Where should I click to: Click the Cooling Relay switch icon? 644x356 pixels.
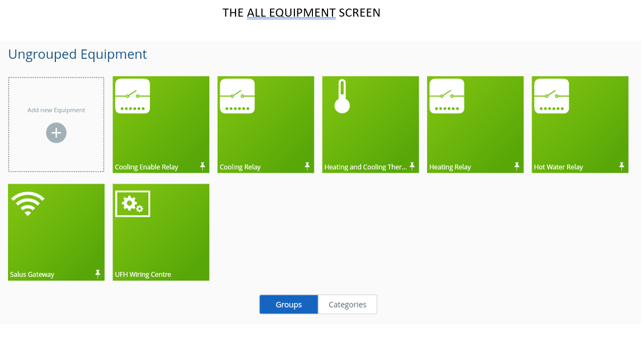pyautogui.click(x=237, y=96)
